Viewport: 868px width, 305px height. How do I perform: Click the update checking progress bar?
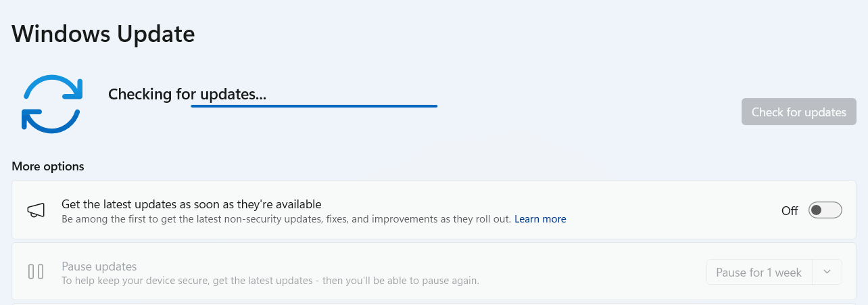314,106
